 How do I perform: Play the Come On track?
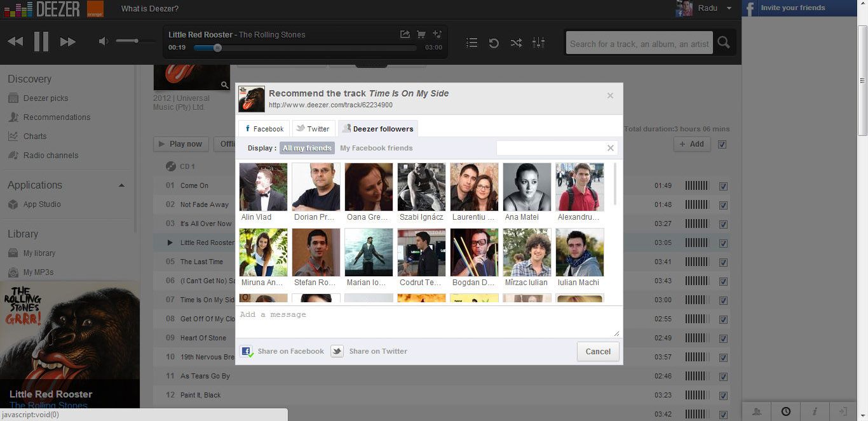[x=194, y=186]
